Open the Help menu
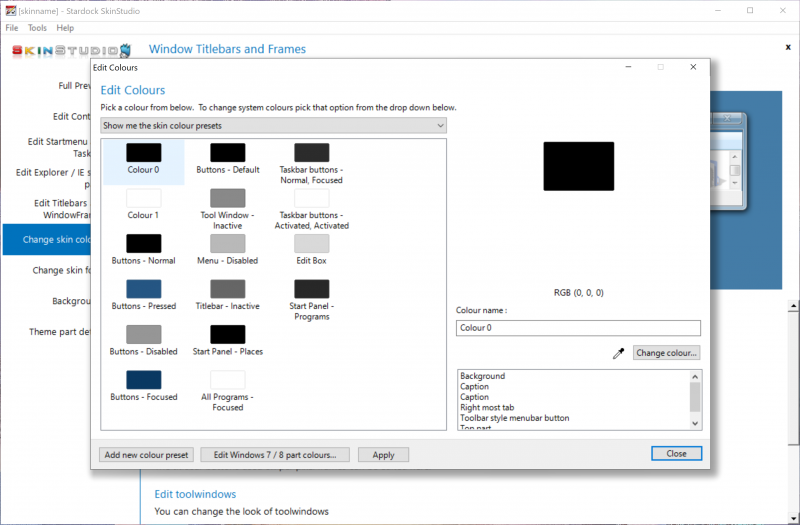 coord(65,28)
